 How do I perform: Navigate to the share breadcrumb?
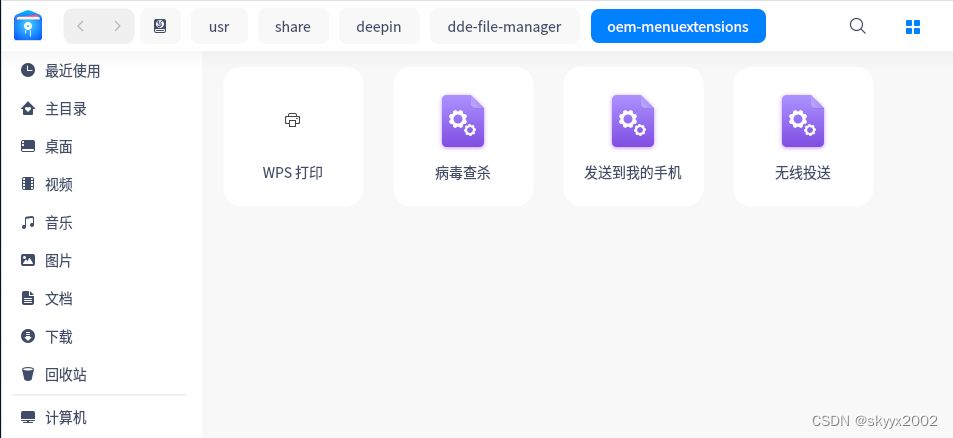293,26
